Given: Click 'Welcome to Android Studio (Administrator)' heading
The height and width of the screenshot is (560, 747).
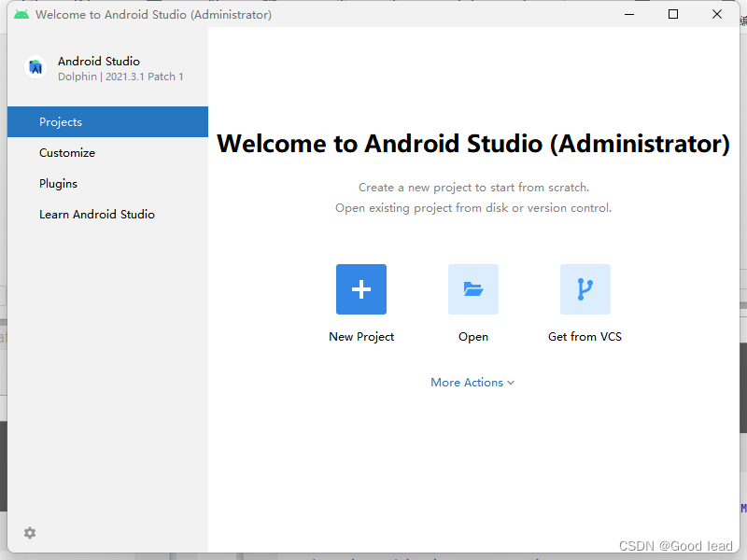Looking at the screenshot, I should (x=473, y=144).
